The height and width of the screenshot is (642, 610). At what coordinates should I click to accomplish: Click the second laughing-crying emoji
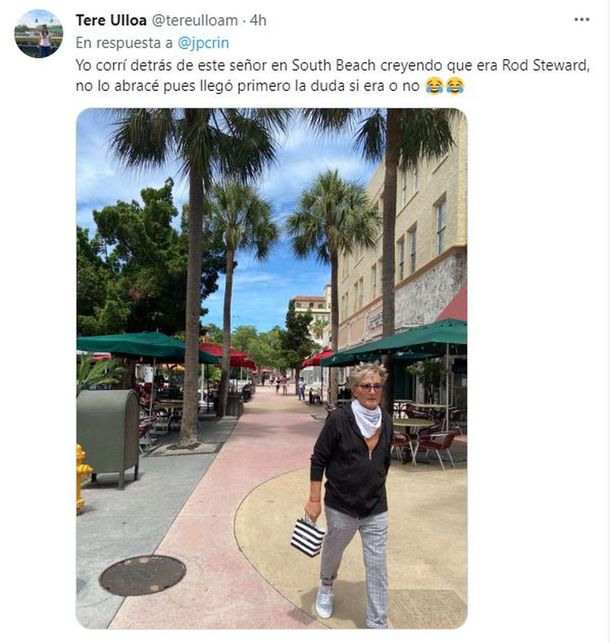coord(455,86)
